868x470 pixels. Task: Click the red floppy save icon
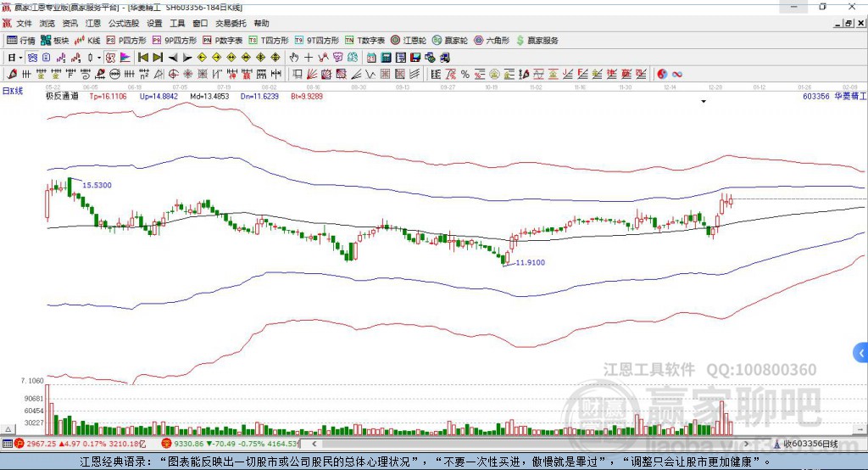tap(415, 58)
